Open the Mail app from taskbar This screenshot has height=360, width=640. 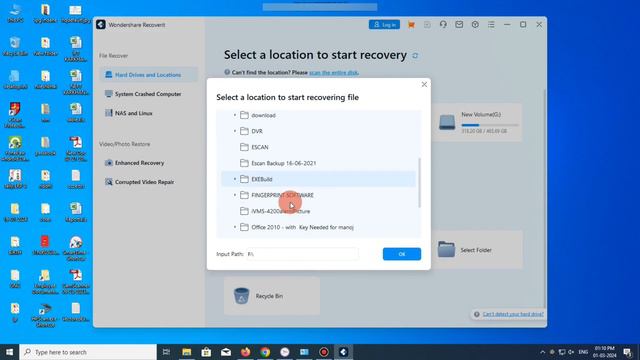[226, 352]
